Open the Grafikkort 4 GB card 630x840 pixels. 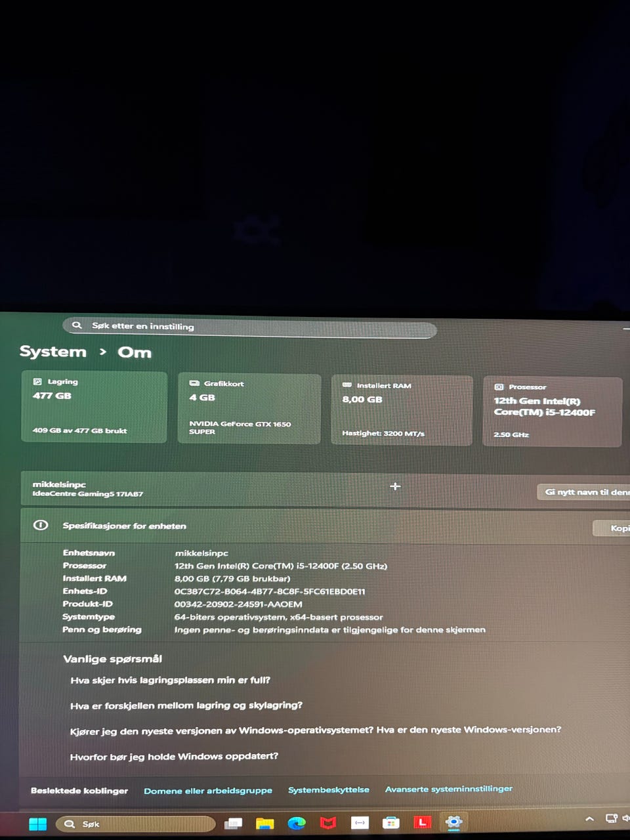click(x=249, y=409)
